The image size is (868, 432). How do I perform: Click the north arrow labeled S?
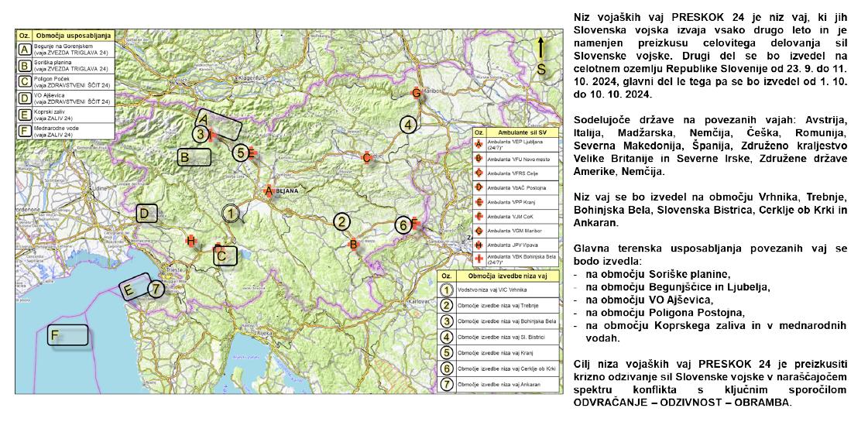click(x=541, y=56)
